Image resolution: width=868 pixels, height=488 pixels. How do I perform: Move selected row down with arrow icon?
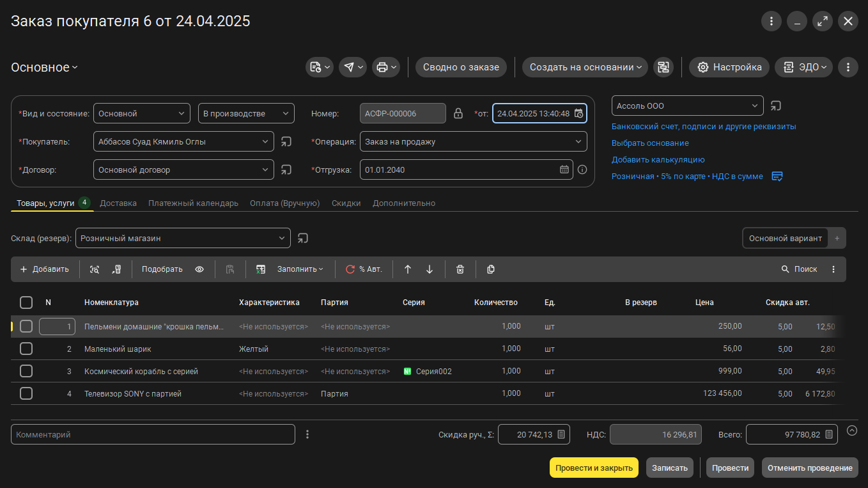pyautogui.click(x=430, y=269)
